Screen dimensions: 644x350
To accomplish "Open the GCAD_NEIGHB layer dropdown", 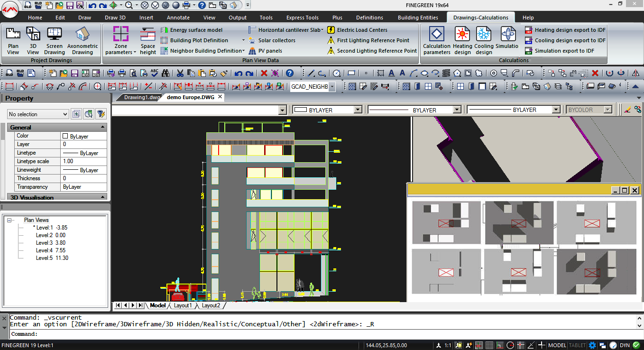I will (332, 87).
